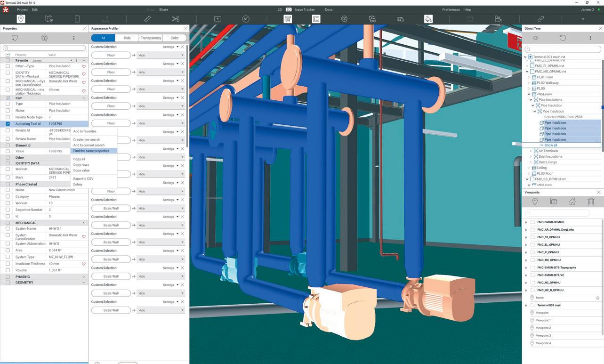Viewport: 604px width, 364px height.
Task: Uncheck the Authoring Tool Id checkbox
Action: pyautogui.click(x=8, y=124)
